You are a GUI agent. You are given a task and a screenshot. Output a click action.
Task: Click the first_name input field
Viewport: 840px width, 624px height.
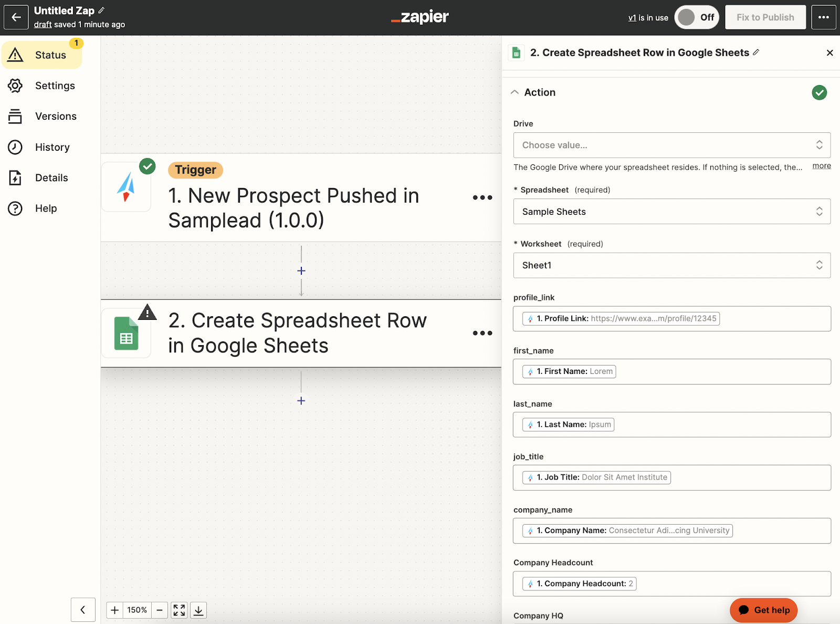point(671,372)
